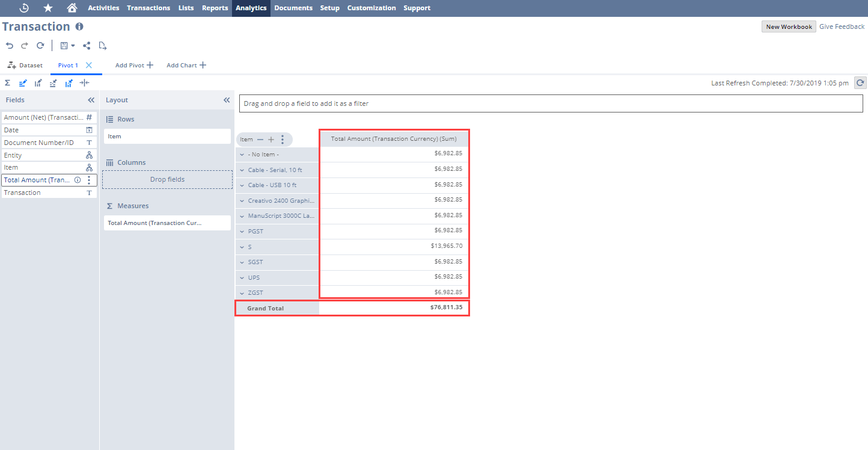Select the Amount (Net) field
Screen dimensions: 868x450
[x=49, y=117]
